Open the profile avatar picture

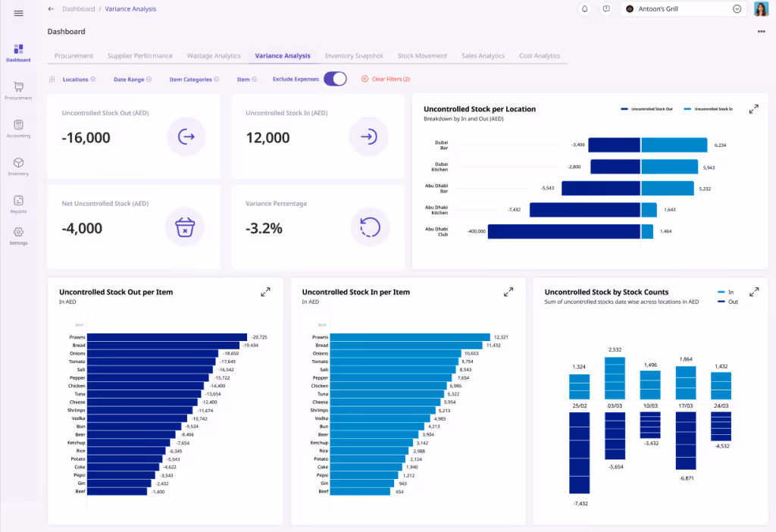(761, 8)
